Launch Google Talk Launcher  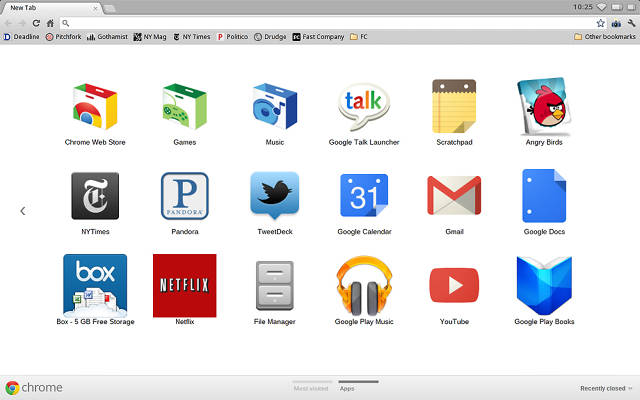364,106
